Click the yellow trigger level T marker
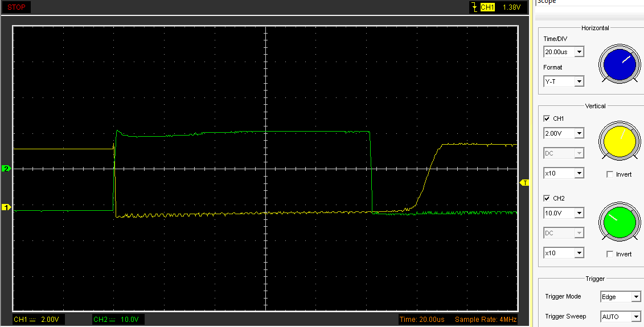Viewport: 644px width, 327px height. [x=524, y=182]
